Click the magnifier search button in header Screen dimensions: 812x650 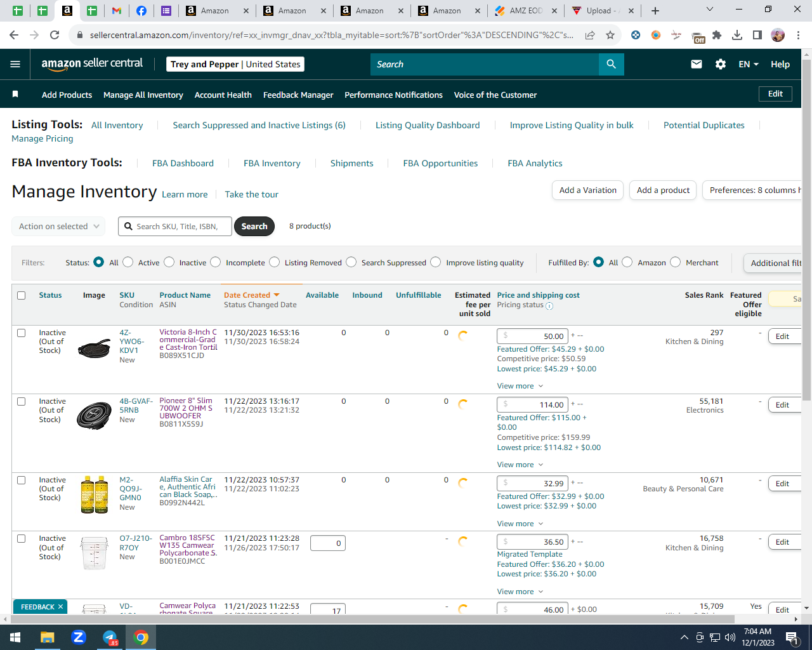[611, 64]
